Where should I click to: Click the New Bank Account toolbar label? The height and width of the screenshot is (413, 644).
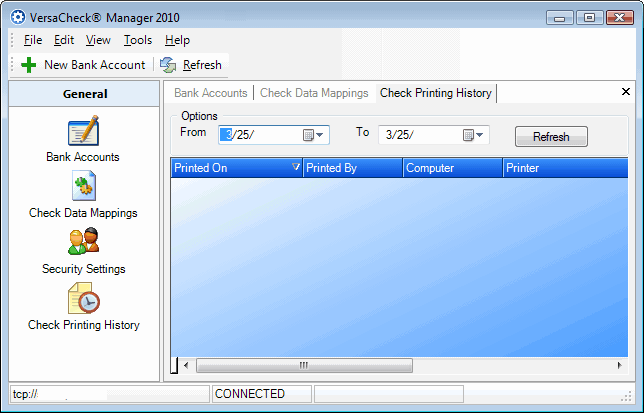click(x=94, y=65)
